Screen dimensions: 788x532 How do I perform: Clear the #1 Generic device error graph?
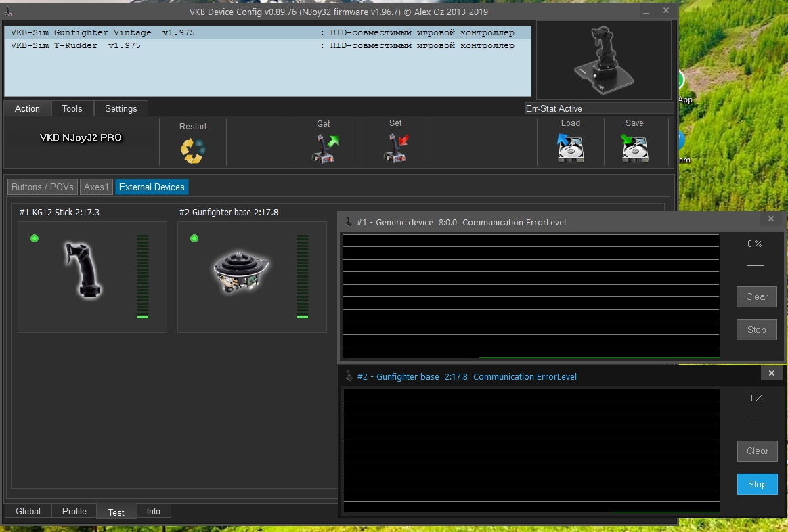[757, 296]
